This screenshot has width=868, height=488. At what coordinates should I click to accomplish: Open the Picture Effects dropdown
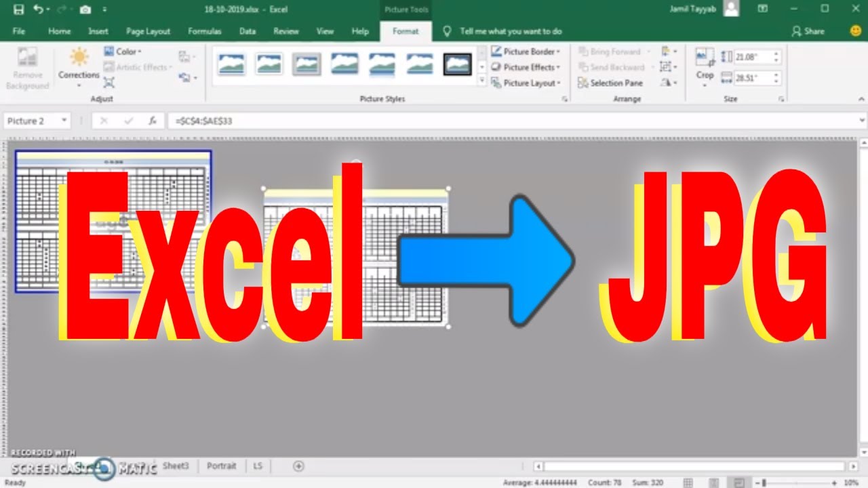click(526, 67)
